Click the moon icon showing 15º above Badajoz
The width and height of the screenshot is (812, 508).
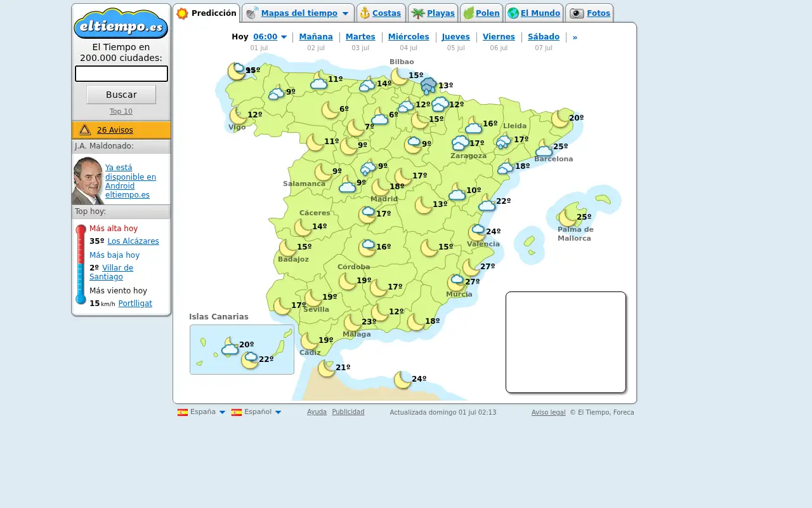click(x=288, y=248)
